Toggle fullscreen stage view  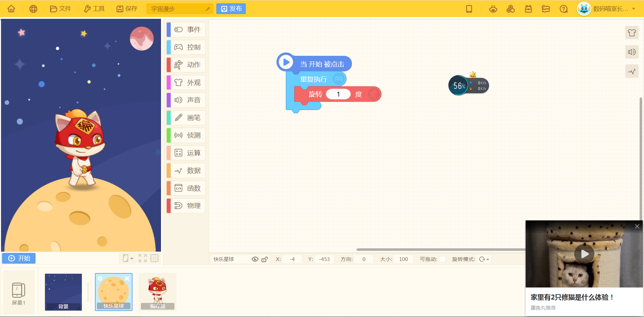(143, 258)
